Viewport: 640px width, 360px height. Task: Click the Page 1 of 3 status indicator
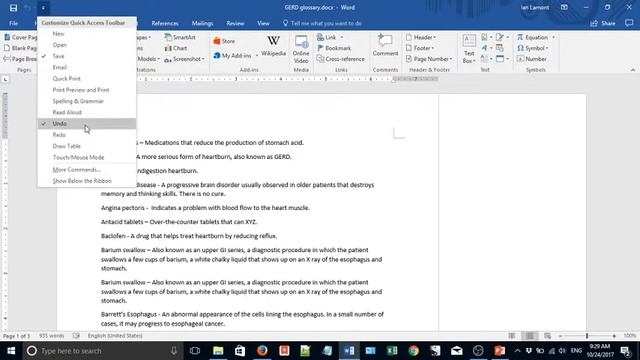[16, 336]
